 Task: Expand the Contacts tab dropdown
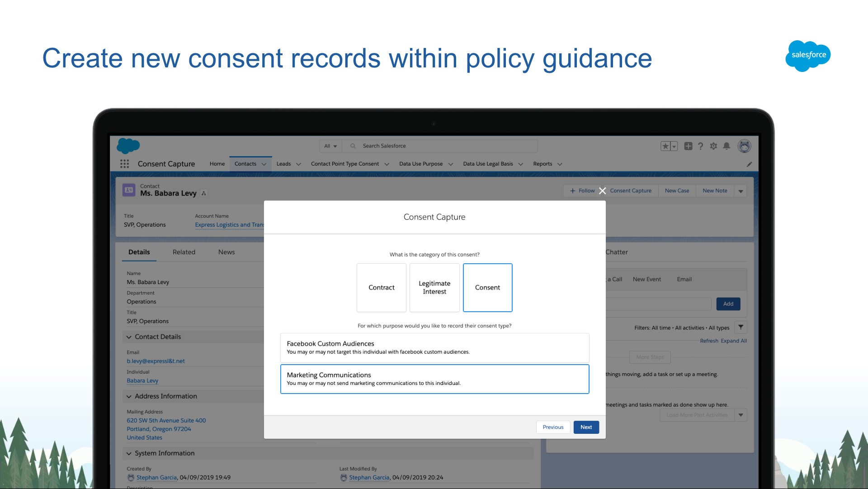pyautogui.click(x=264, y=164)
